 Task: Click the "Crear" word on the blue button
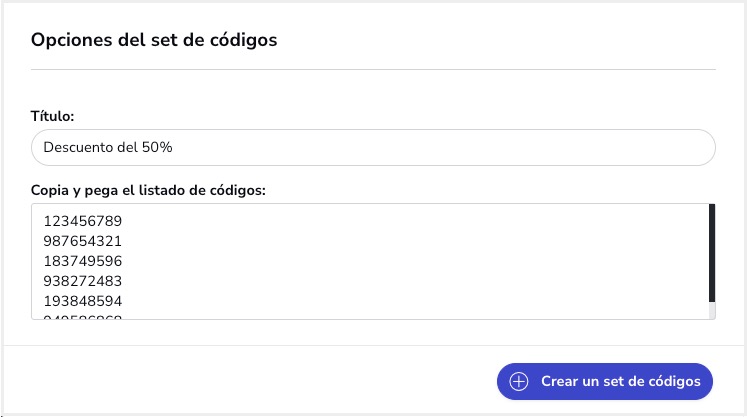[x=560, y=381]
